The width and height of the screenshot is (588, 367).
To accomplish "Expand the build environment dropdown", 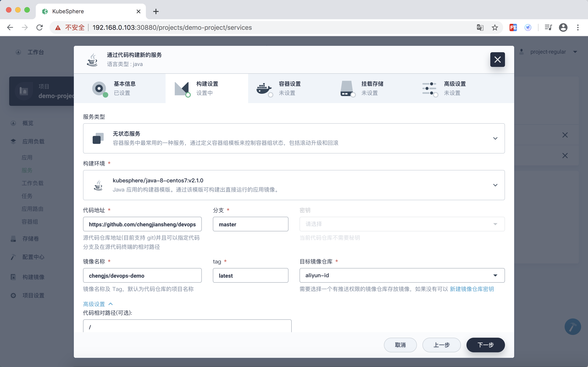I will (x=495, y=185).
